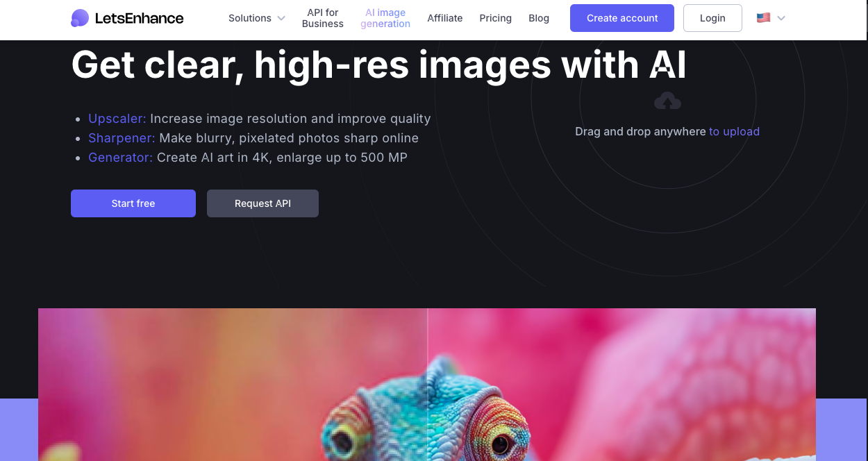Visit the Blog
The image size is (868, 461).
pyautogui.click(x=539, y=18)
